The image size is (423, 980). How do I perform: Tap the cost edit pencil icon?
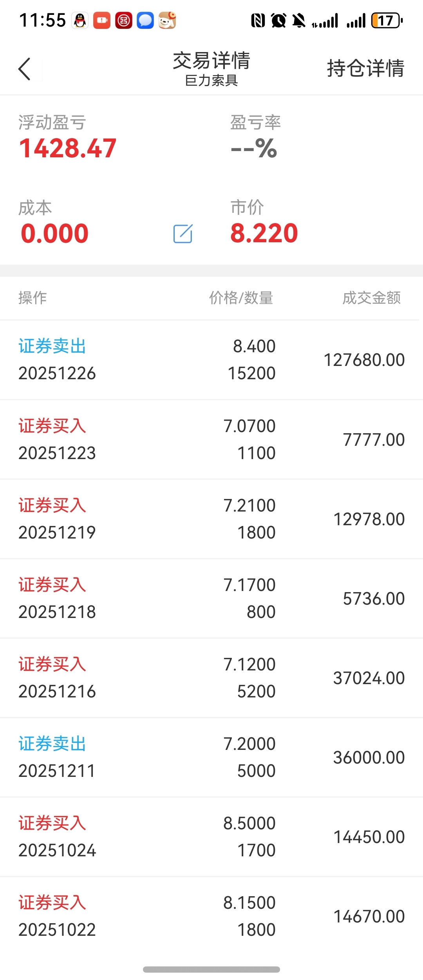tap(183, 234)
